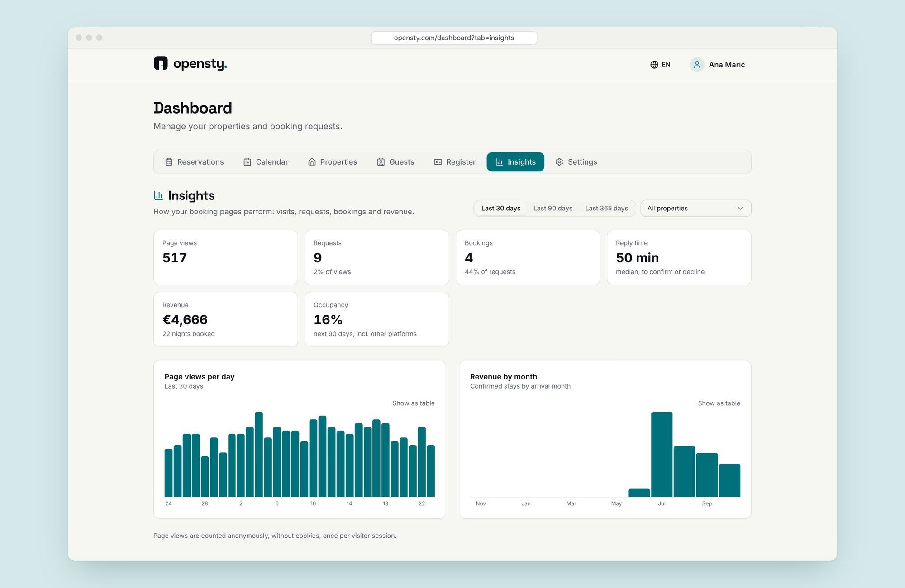The image size is (905, 588).
Task: Click the EN language label
Action: 666,65
